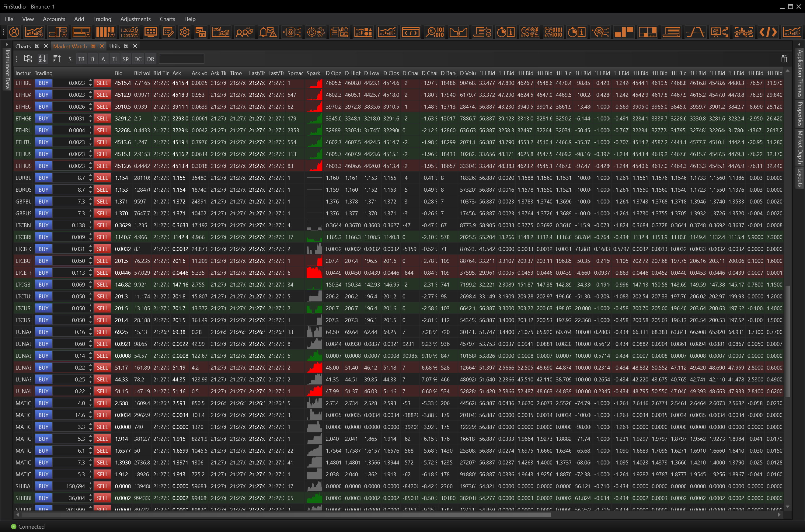The width and height of the screenshot is (805, 532).
Task: Open the Adjustments menu
Action: click(135, 19)
